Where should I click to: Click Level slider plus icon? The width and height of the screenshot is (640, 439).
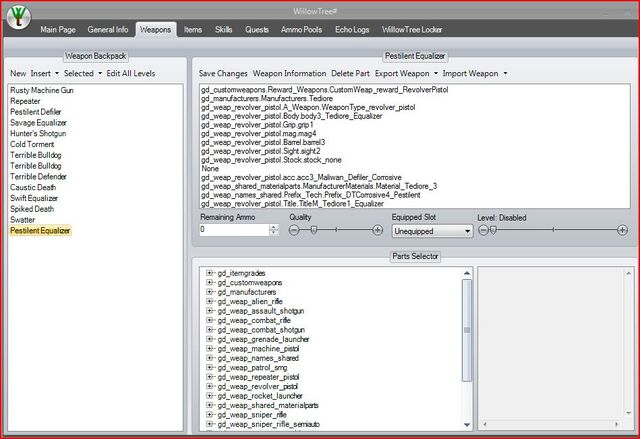tap(622, 231)
